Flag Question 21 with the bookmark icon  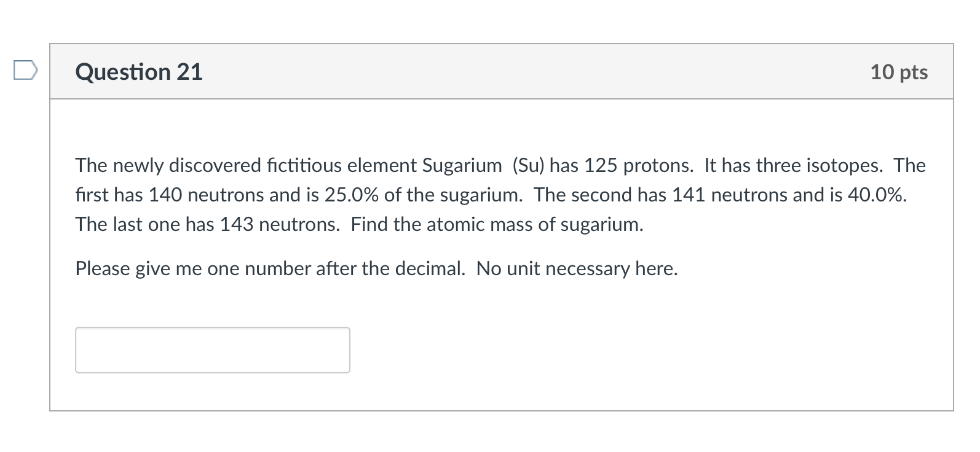[x=25, y=71]
